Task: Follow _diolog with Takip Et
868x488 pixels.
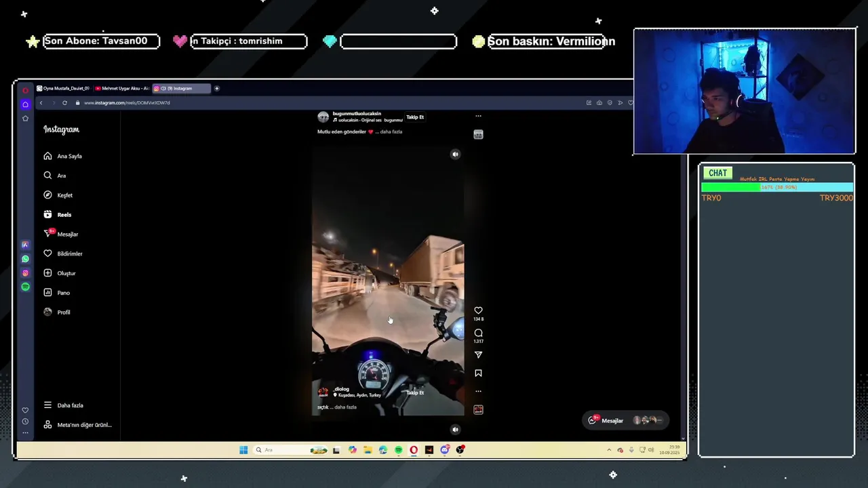Action: tap(415, 392)
